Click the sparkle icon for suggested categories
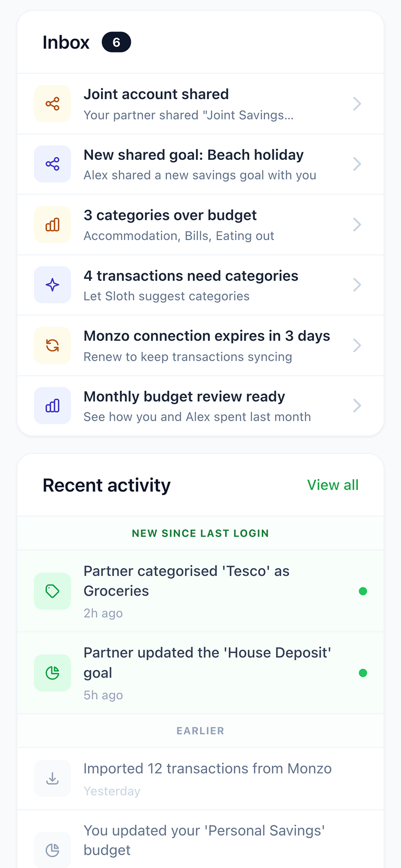Screen dimensions: 401x868 tap(52, 285)
